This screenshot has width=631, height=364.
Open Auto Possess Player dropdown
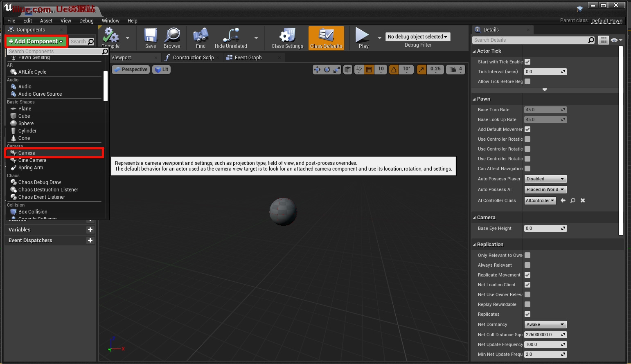coord(545,179)
